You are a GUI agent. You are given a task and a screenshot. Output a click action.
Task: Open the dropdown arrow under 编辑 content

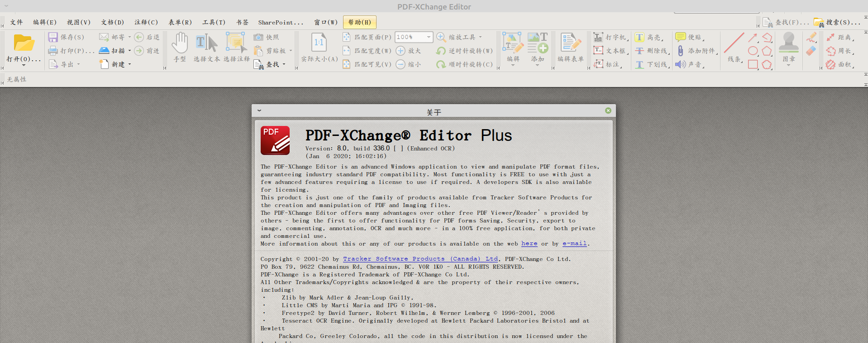(513, 65)
